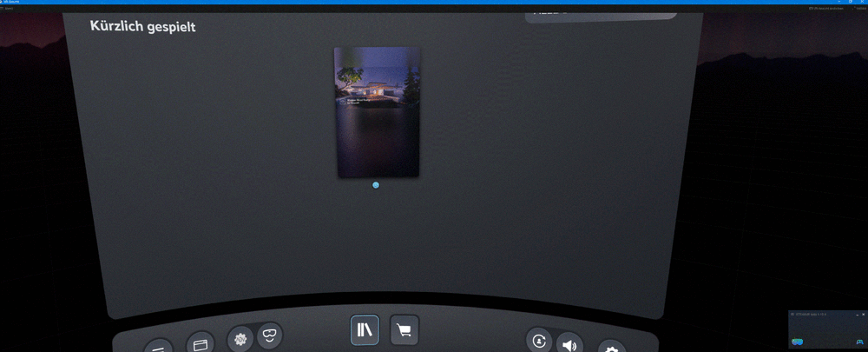Screen dimensions: 868x352
Task: Click the fullscreen option in the top bar
Action: [x=858, y=9]
